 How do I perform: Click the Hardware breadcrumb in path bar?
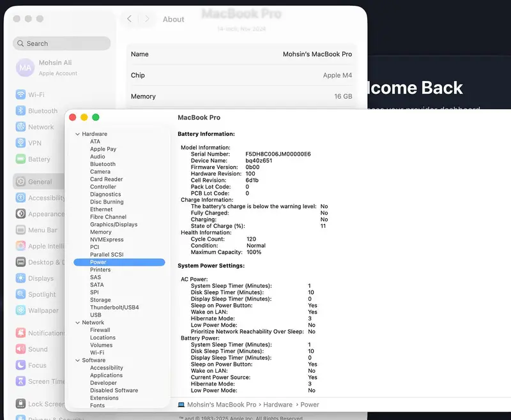pyautogui.click(x=277, y=405)
